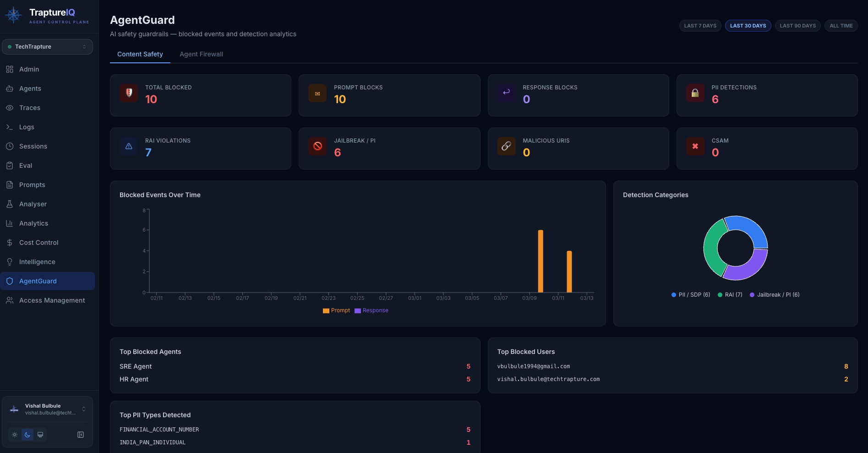
Task: Enable light theme with the sun toggle
Action: 14,434
